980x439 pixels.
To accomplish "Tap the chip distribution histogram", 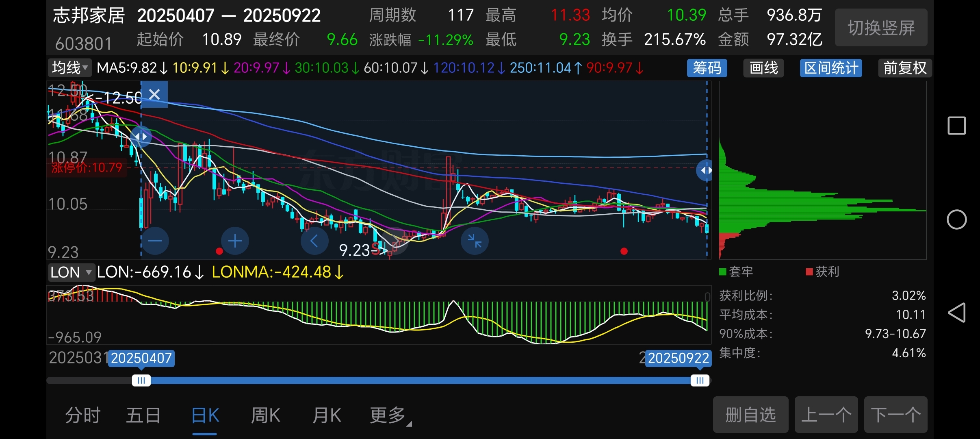I will (x=822, y=170).
